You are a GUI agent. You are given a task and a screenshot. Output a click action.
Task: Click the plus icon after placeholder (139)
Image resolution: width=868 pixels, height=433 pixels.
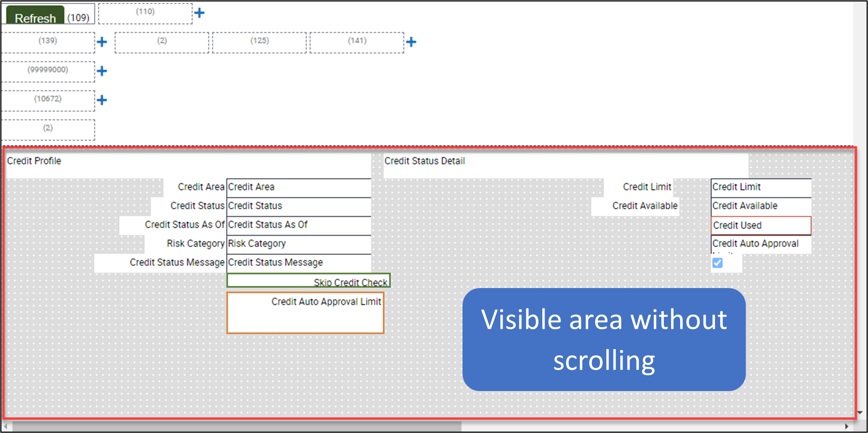(x=102, y=42)
